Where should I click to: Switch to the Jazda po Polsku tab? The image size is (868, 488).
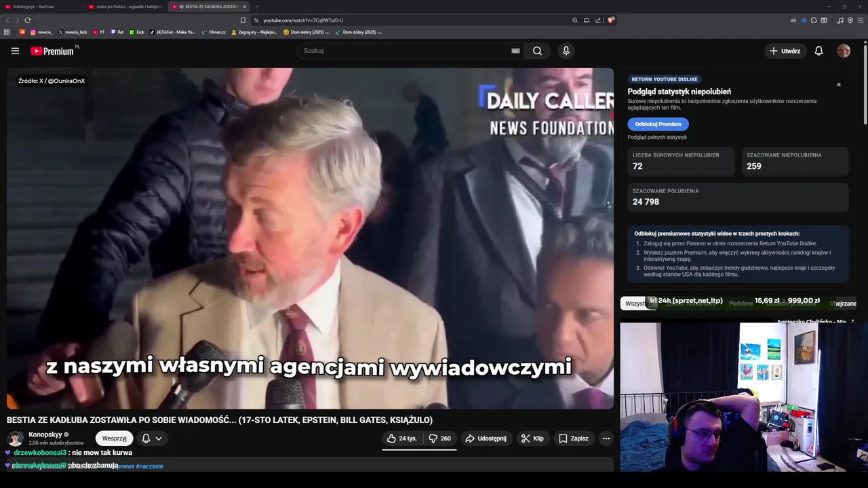click(124, 6)
